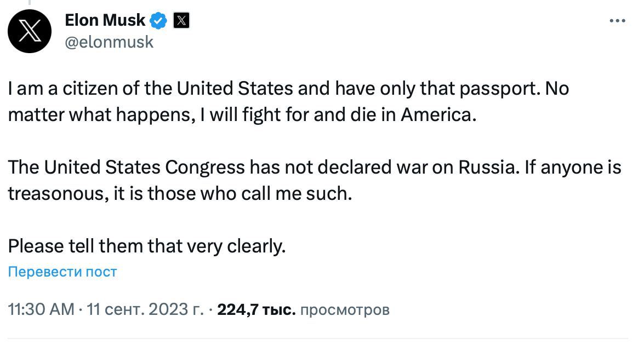
Task: Click the line starting 'matter what happens'
Action: [x=240, y=116]
